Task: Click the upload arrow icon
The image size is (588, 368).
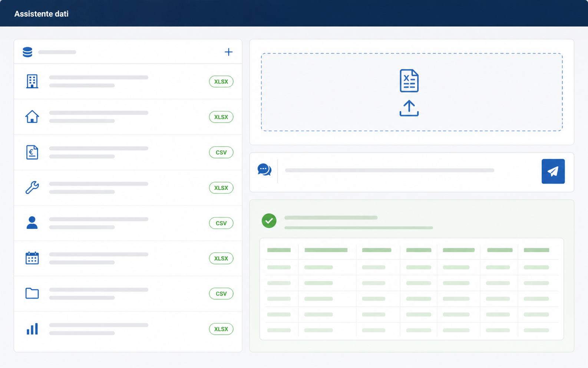Action: tap(409, 108)
